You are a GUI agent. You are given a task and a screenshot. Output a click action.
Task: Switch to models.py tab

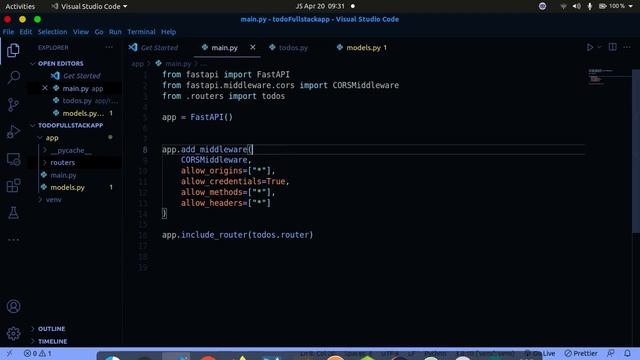pyautogui.click(x=362, y=48)
